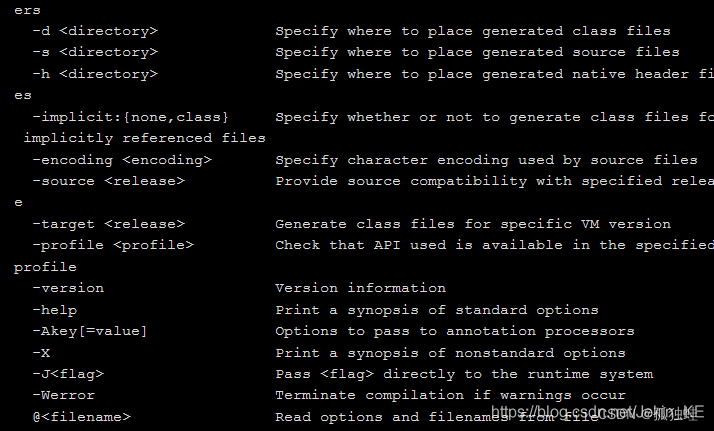Click the "-X" option text
The height and width of the screenshot is (431, 714).
click(41, 353)
